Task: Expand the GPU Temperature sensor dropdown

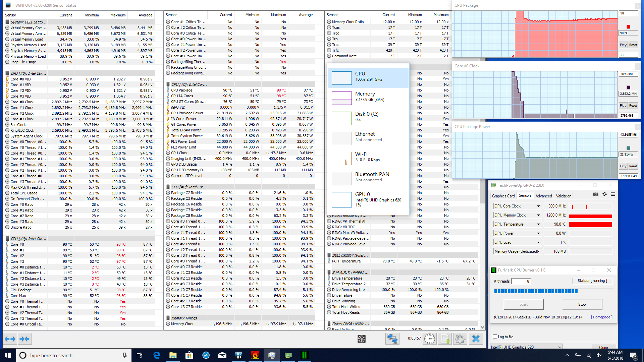Action: click(538, 224)
